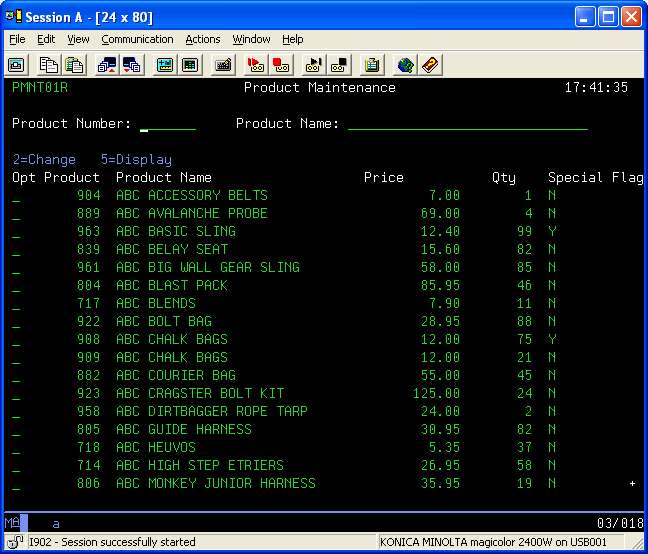Click product name ABC MONKEY JUNIOR HARNESS

[216, 484]
